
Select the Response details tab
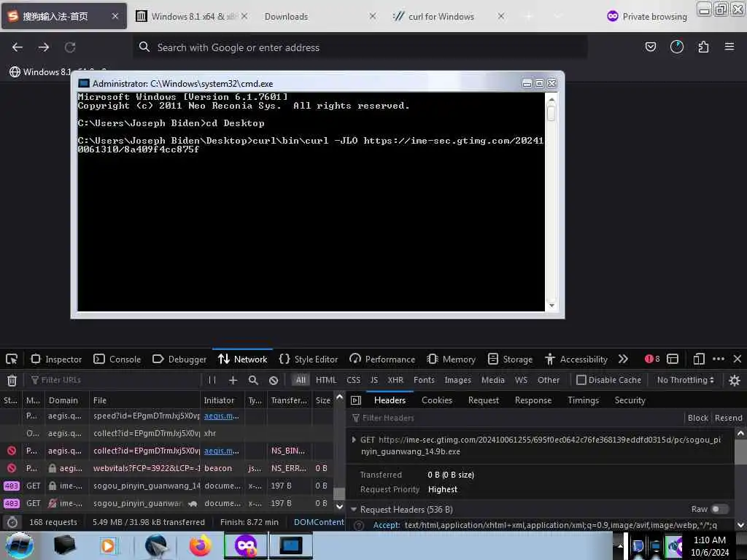pos(533,400)
